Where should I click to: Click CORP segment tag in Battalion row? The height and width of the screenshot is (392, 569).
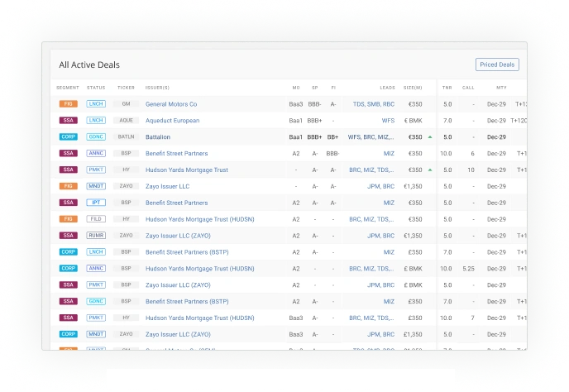68,136
